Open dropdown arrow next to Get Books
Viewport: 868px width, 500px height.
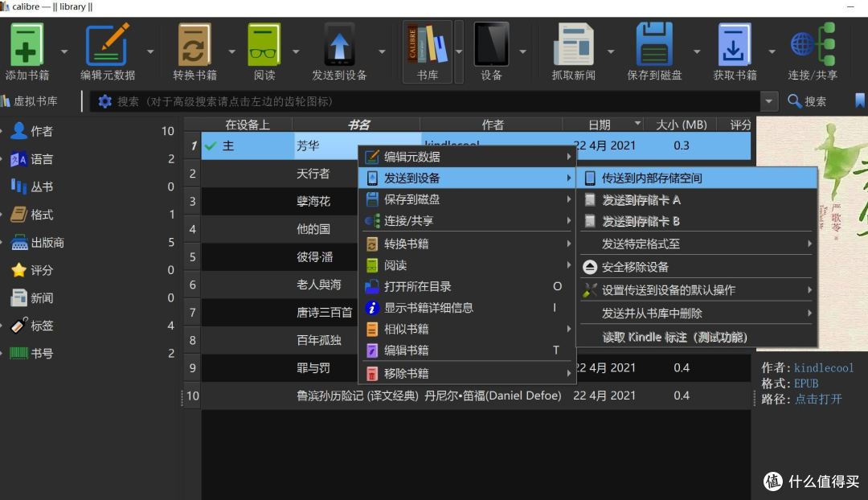click(772, 51)
